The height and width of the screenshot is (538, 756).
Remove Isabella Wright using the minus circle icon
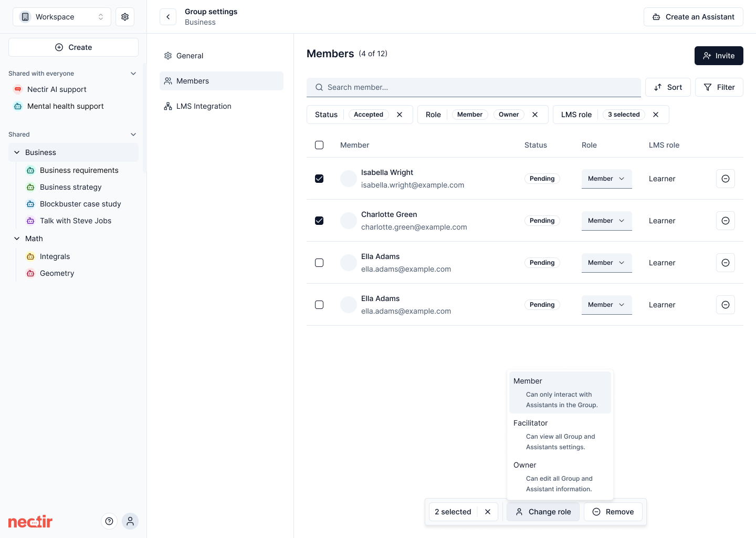[726, 179]
